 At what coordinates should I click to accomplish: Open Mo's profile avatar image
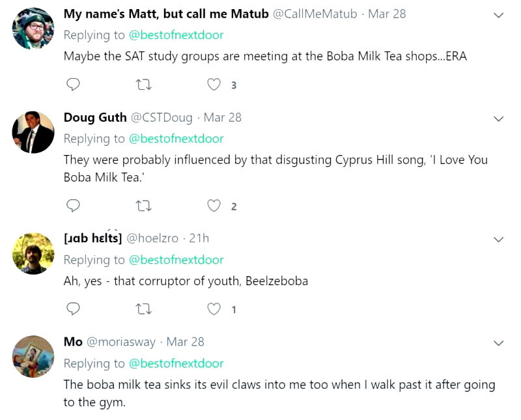pos(33,357)
